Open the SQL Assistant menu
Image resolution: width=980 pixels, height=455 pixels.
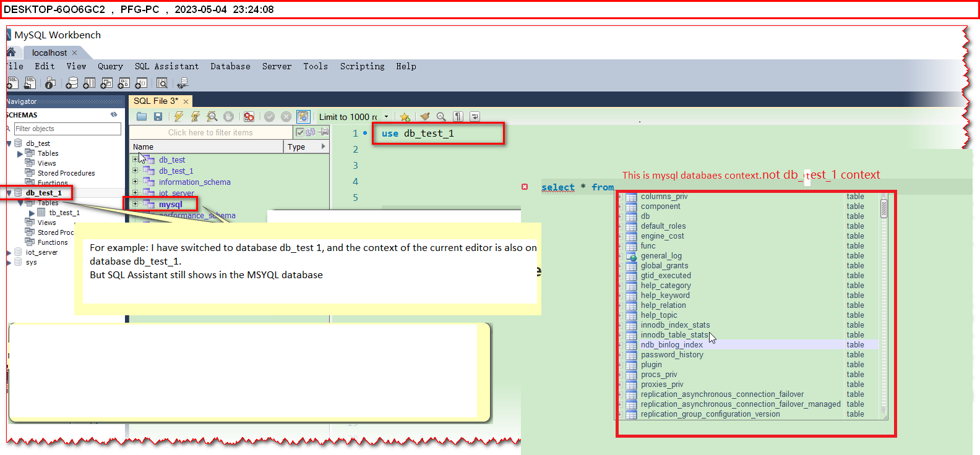pyautogui.click(x=167, y=66)
